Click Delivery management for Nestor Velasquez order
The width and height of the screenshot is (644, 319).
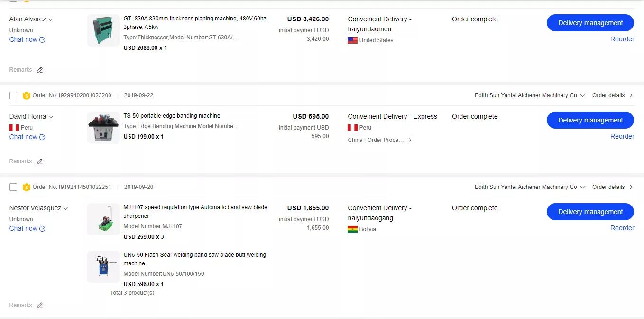coord(590,212)
